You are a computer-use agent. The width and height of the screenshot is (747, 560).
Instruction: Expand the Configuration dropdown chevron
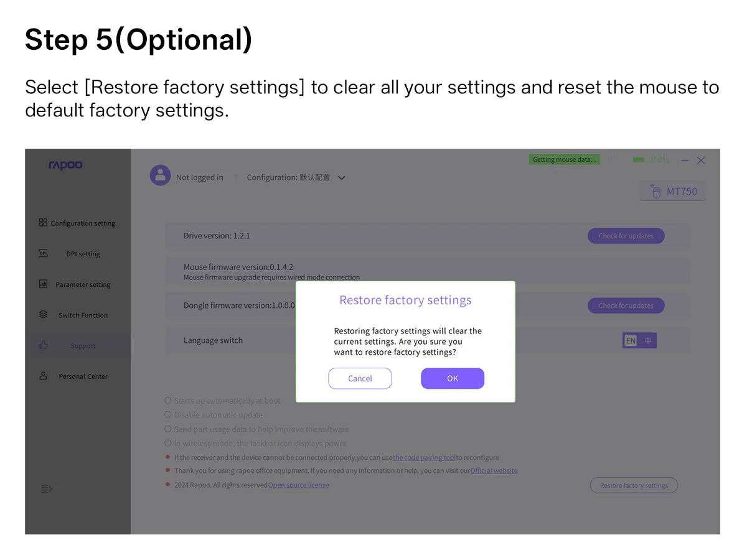(x=341, y=177)
